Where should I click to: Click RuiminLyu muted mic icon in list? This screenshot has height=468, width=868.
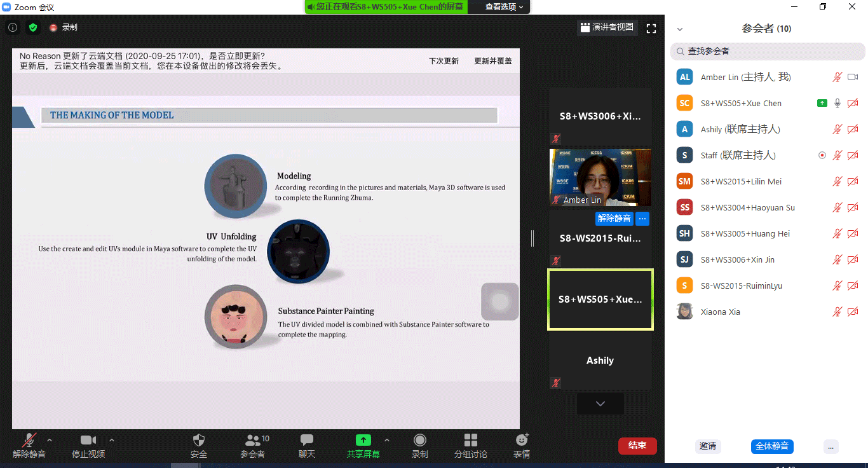point(837,286)
